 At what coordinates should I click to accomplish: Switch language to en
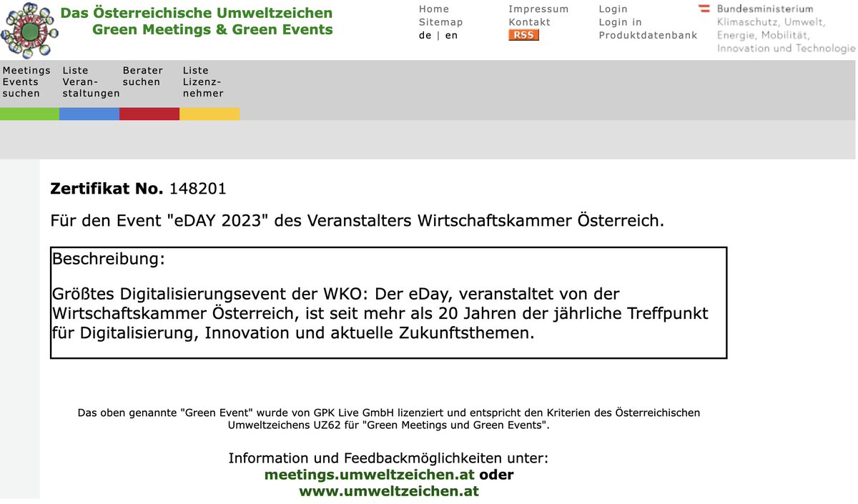(451, 35)
